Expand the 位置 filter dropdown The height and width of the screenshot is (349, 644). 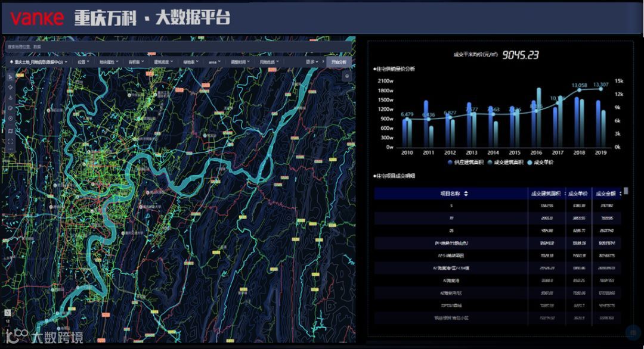click(83, 62)
